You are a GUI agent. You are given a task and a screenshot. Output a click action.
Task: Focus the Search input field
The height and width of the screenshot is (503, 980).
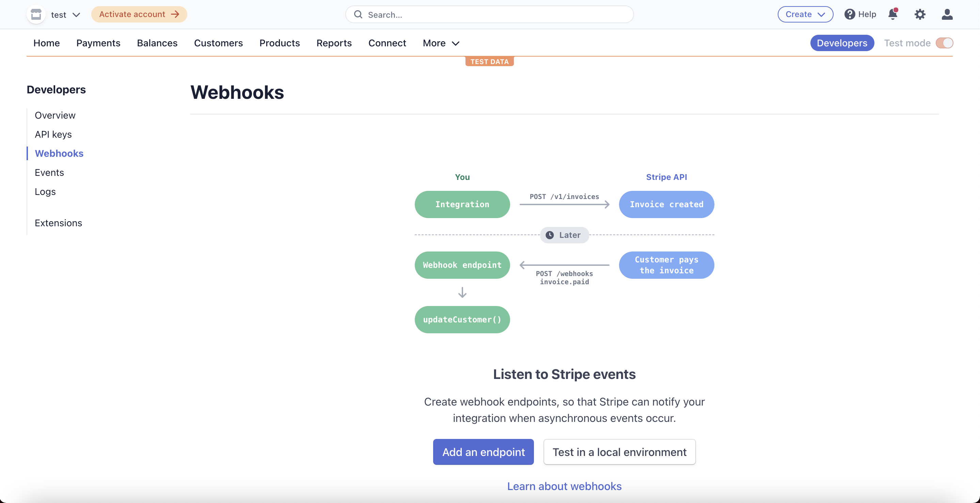[x=494, y=14]
